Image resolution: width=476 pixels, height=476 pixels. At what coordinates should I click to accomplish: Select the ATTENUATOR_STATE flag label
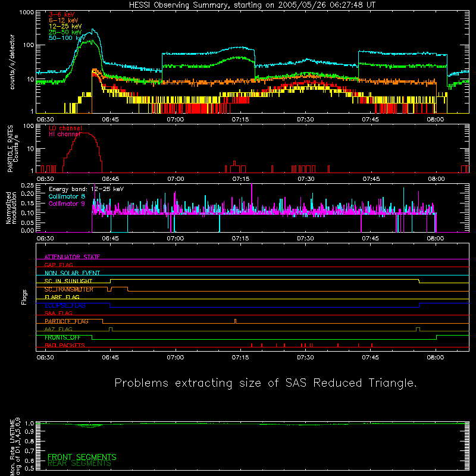(72, 257)
